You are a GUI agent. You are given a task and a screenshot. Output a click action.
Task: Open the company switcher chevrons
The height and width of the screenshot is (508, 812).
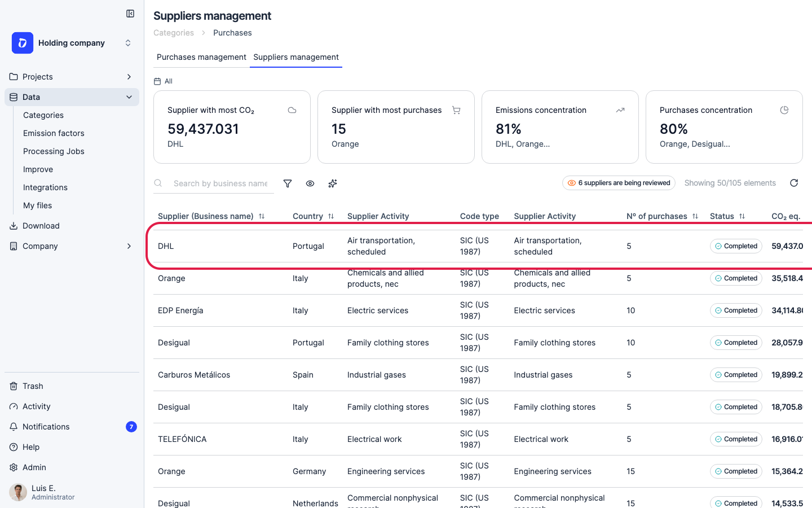pos(128,43)
